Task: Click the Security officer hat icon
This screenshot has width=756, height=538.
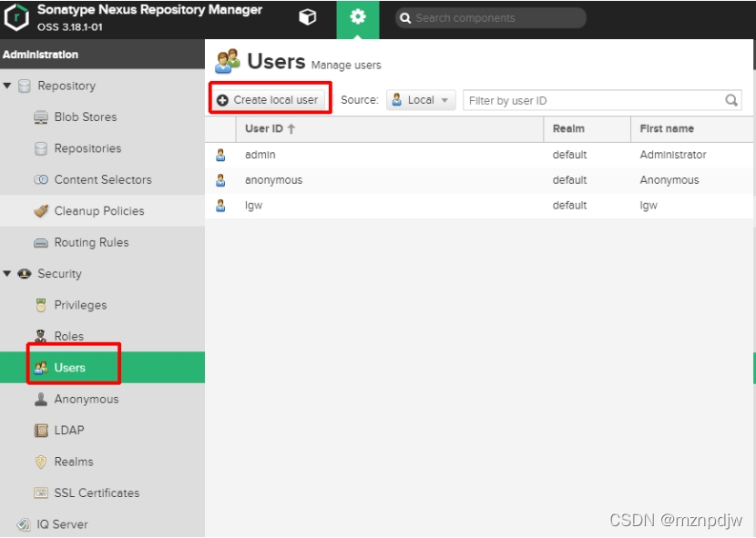Action: (25, 273)
